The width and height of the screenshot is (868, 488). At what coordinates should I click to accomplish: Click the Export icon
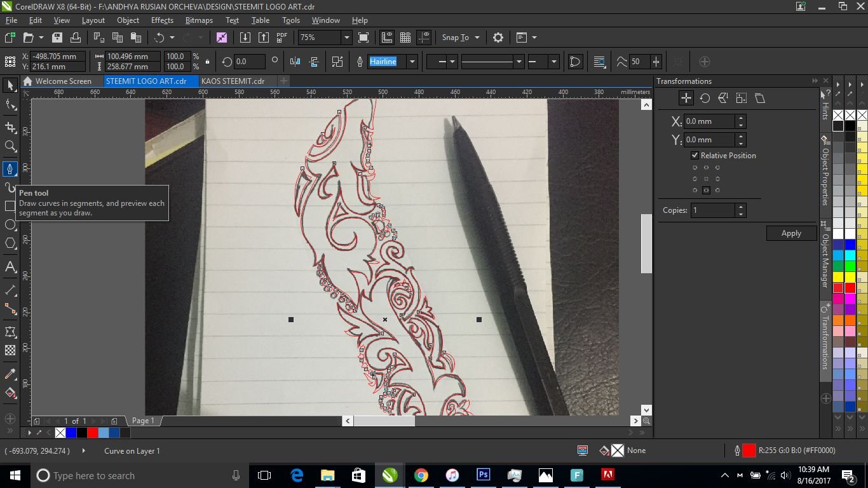coord(263,37)
